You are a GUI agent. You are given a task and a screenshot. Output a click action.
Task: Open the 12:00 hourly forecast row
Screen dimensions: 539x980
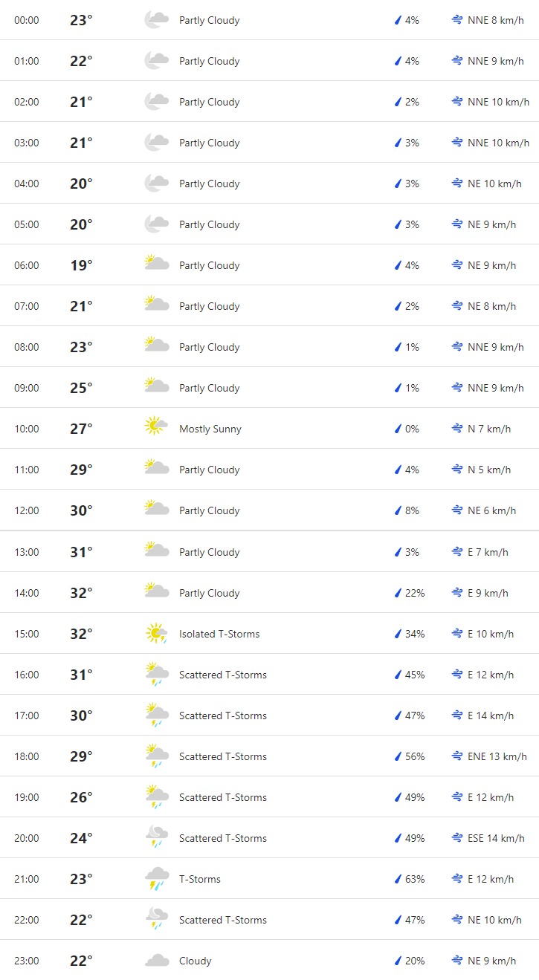tap(269, 510)
